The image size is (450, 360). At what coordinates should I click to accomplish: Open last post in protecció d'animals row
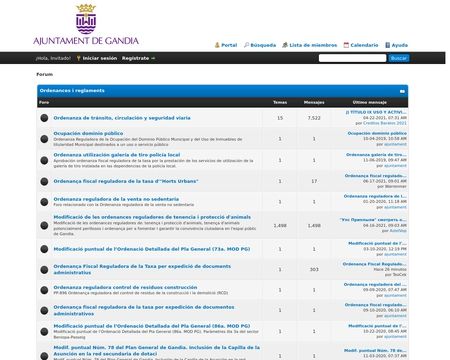point(373,220)
